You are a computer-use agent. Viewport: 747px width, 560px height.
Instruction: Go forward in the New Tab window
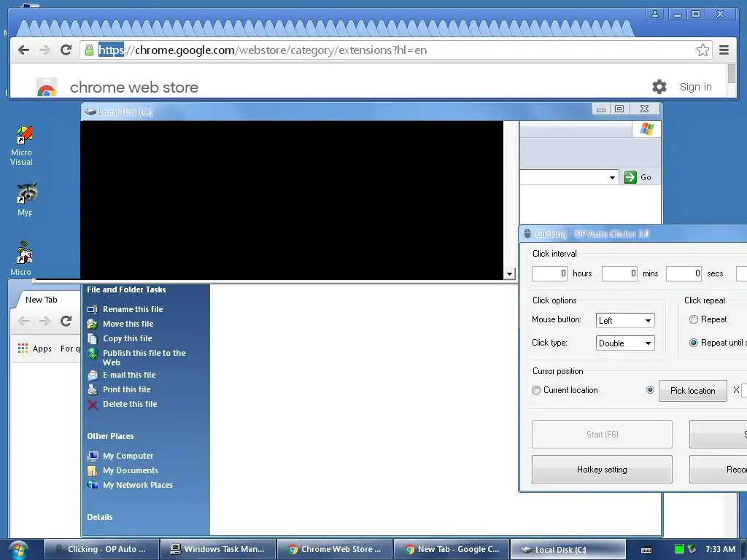coord(44,321)
